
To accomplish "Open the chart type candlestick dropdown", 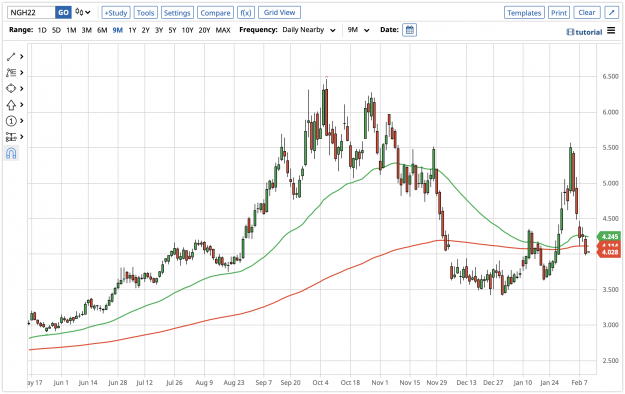I will pos(83,12).
